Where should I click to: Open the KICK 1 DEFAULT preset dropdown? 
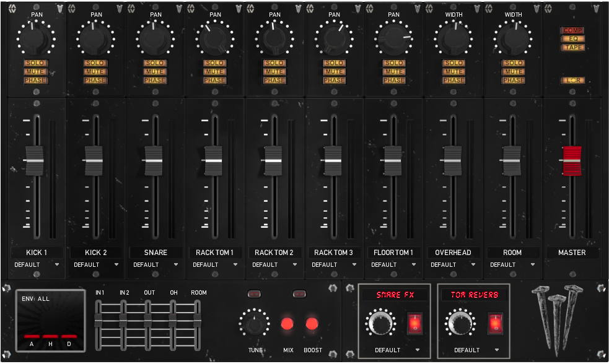[x=37, y=264]
